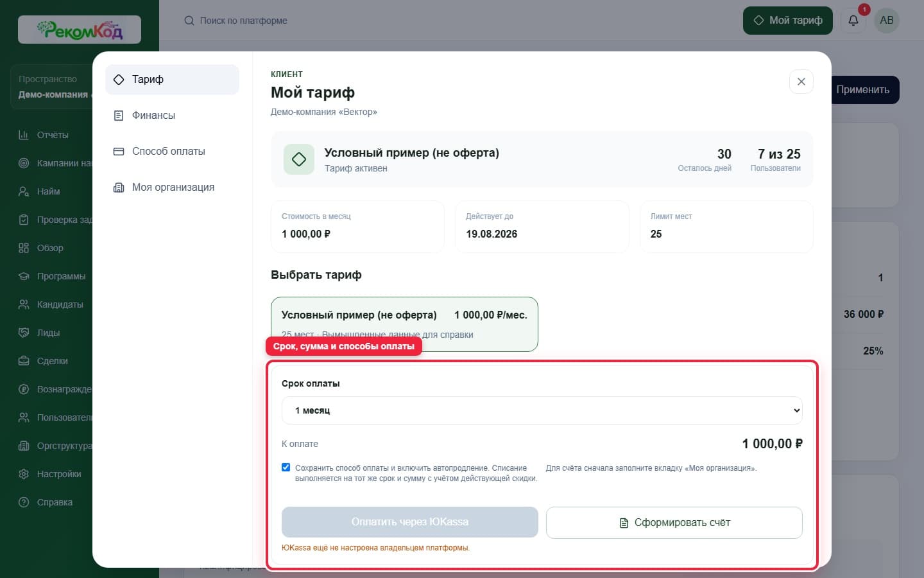Click the green diamond tariff icon

tap(299, 159)
